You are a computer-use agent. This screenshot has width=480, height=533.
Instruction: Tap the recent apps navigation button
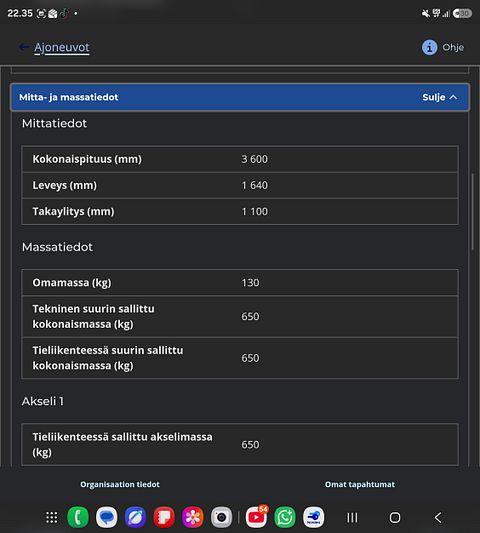point(352,518)
